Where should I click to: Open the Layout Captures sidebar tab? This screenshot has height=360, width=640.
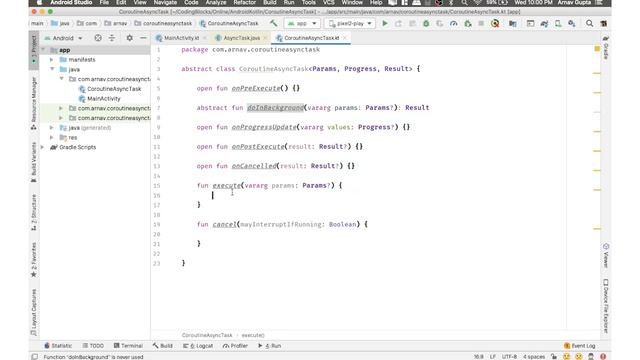coord(34,312)
